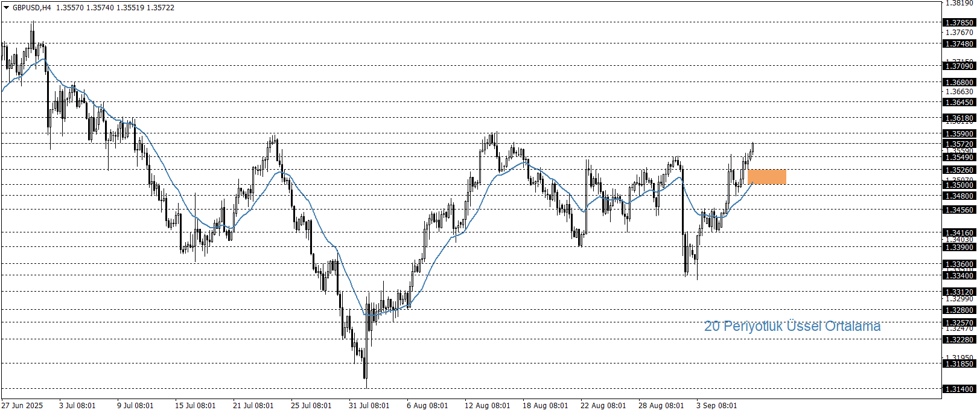
Task: Click the 3 Sep 08:01 time label
Action: pyautogui.click(x=716, y=405)
